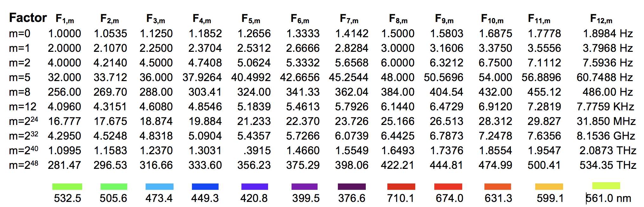Click the F1,m column header
This screenshot has width=644, height=207.
(x=65, y=19)
